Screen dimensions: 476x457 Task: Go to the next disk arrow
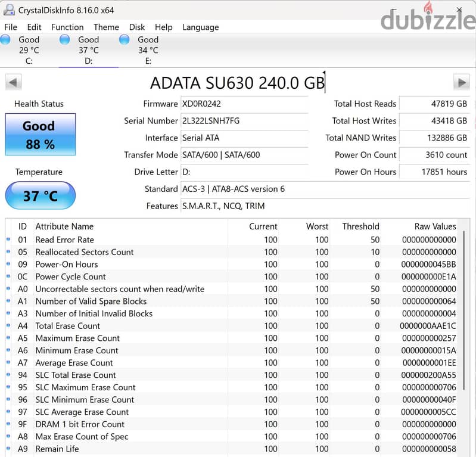coord(462,82)
